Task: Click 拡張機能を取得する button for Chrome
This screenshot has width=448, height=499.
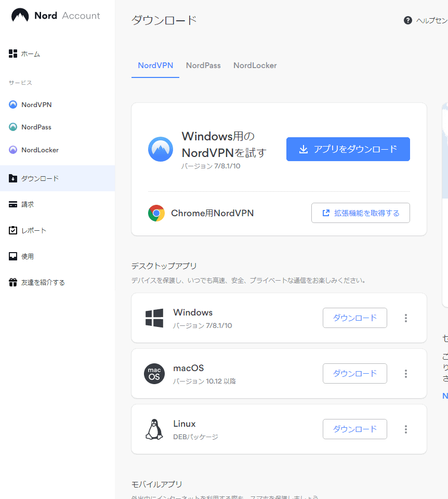Action: point(361,213)
